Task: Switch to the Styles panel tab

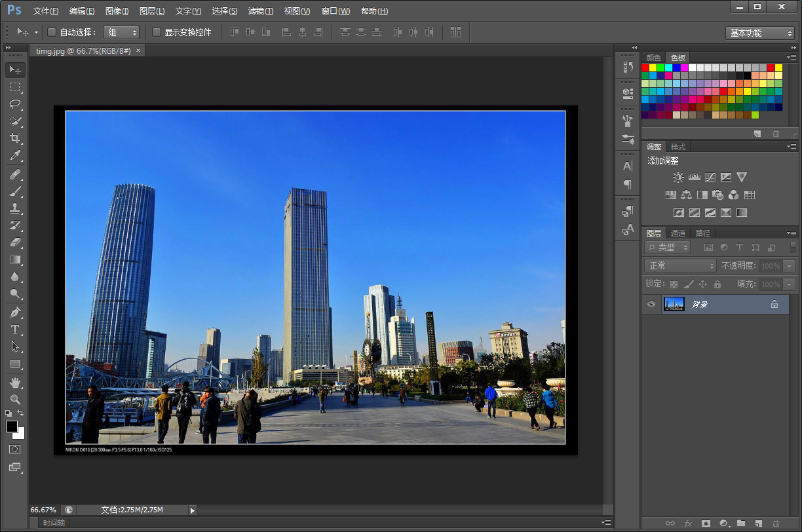Action: pos(678,147)
